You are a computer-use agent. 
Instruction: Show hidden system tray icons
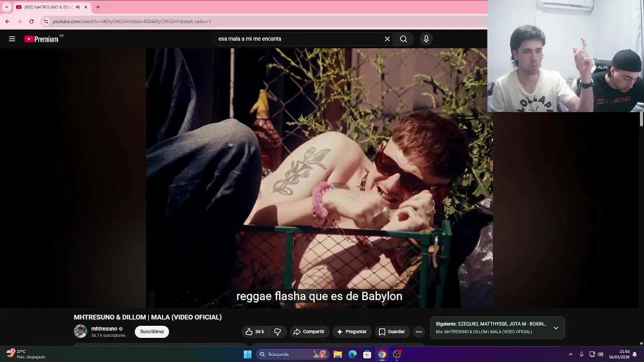click(x=571, y=354)
